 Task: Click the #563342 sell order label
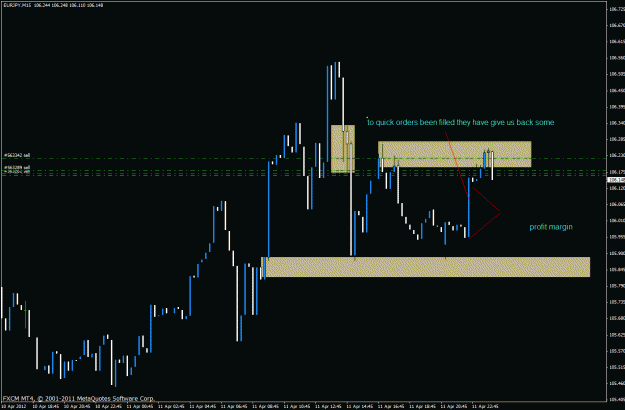coord(17,155)
